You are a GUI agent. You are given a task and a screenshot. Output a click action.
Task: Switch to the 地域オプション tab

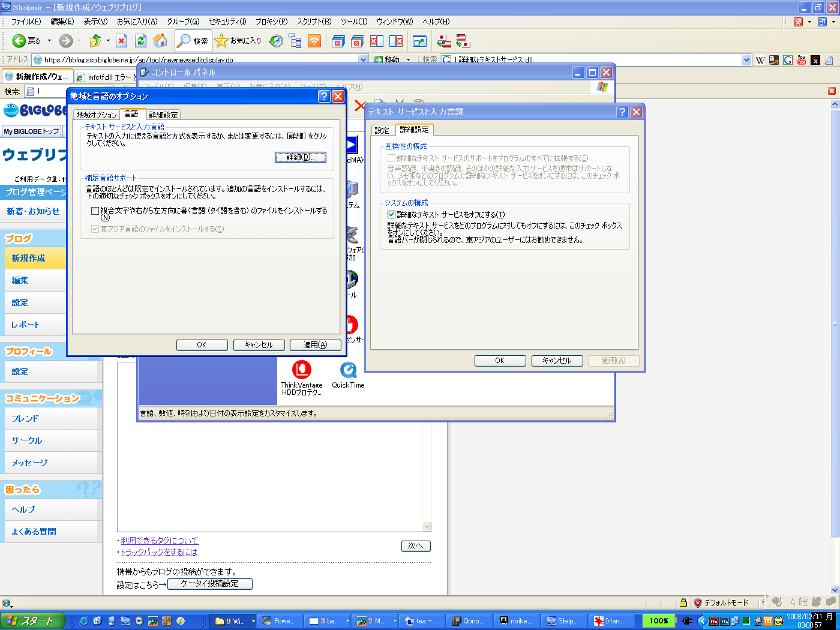97,115
